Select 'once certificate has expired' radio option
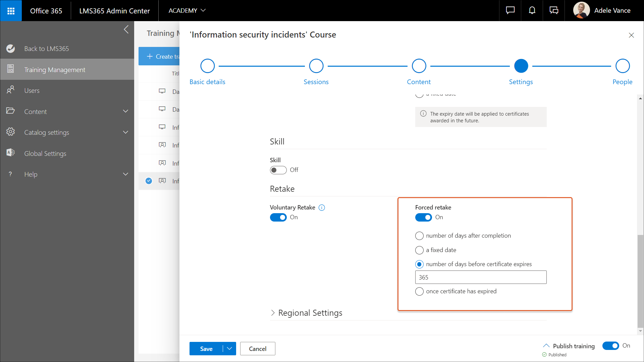The image size is (644, 362). [419, 291]
